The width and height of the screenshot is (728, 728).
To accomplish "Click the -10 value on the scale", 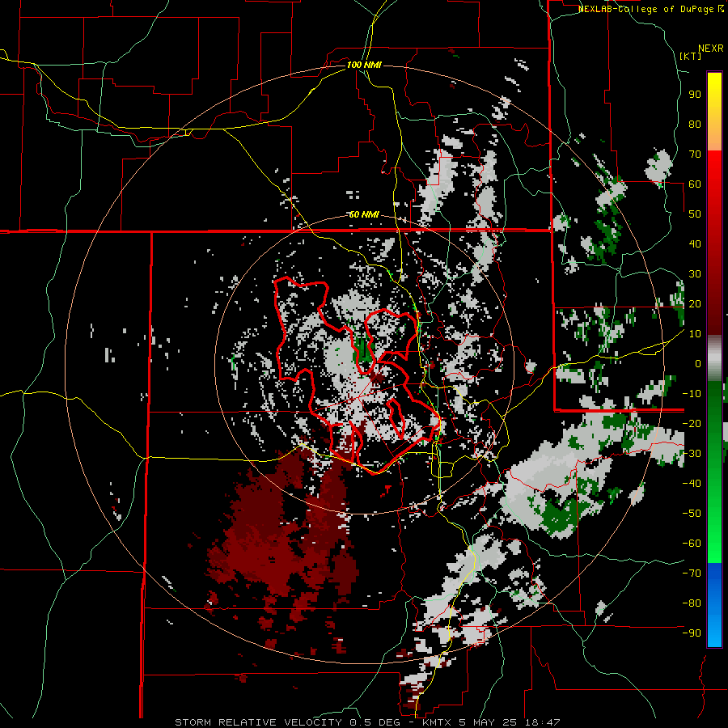I will [692, 394].
